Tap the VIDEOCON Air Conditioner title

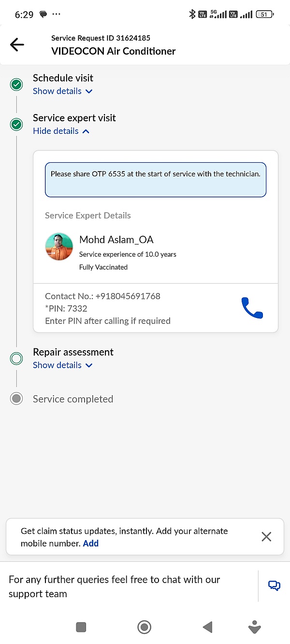tap(114, 51)
